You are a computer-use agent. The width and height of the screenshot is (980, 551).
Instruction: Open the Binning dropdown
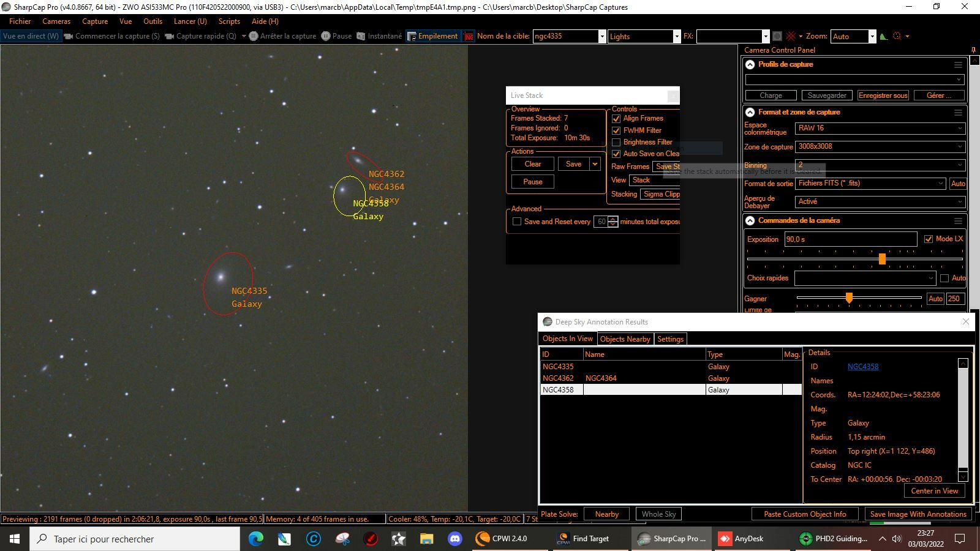pyautogui.click(x=880, y=165)
